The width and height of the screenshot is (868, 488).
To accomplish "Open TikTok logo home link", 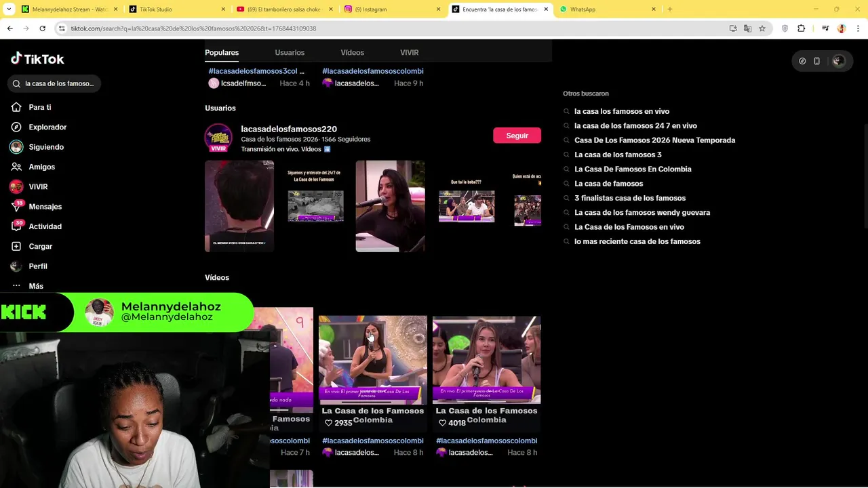I will click(37, 59).
